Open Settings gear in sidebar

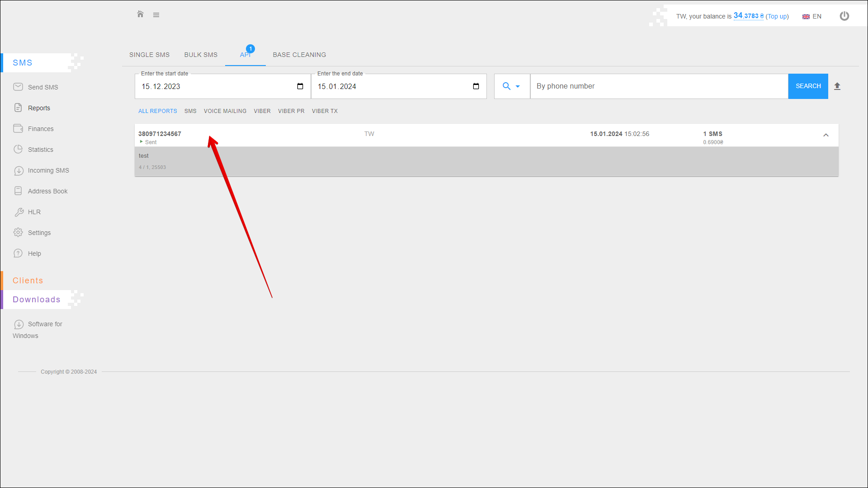(39, 233)
